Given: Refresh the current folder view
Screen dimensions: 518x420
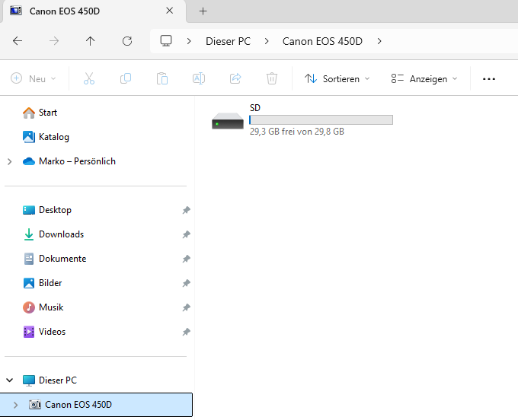Looking at the screenshot, I should [x=127, y=41].
